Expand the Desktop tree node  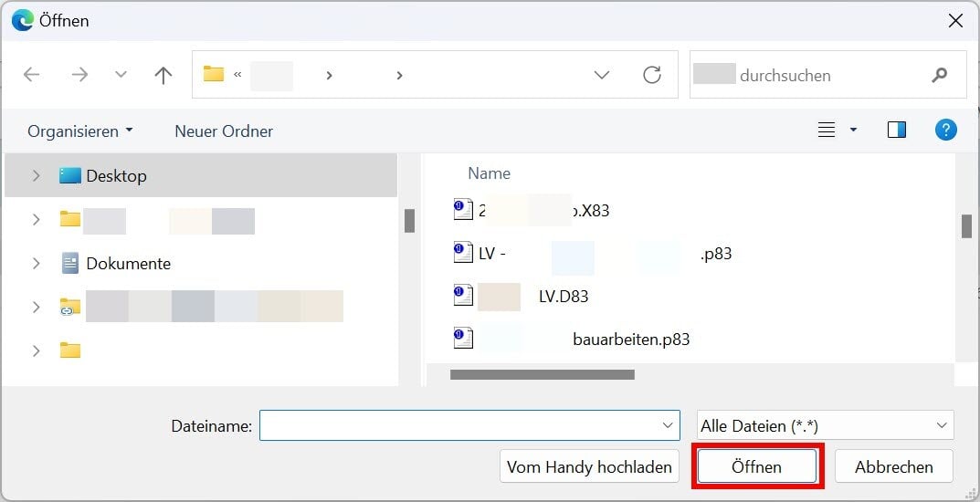[x=37, y=176]
